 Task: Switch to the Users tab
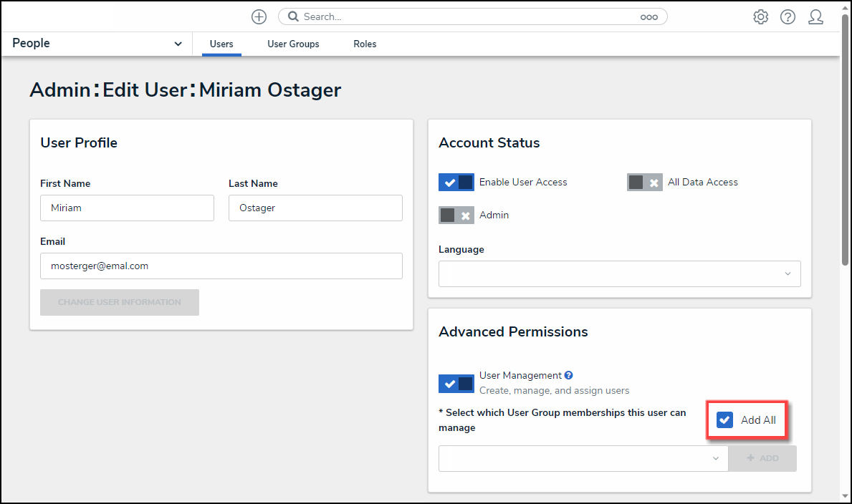[221, 44]
